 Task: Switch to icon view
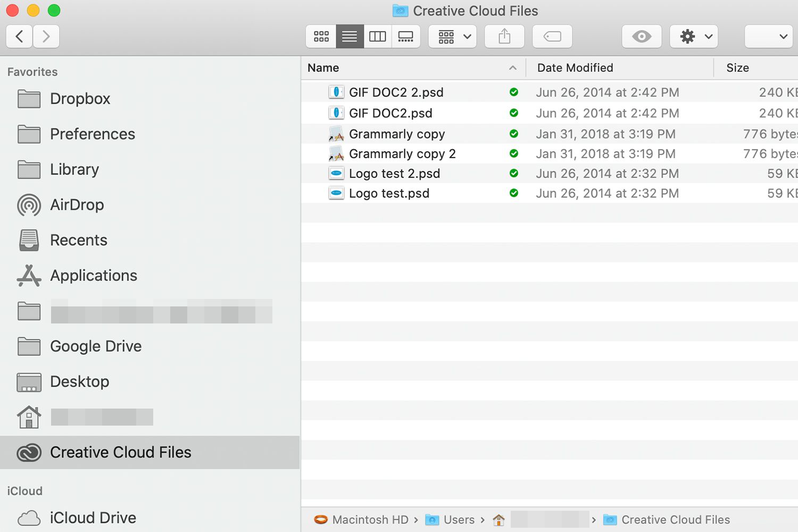point(321,36)
